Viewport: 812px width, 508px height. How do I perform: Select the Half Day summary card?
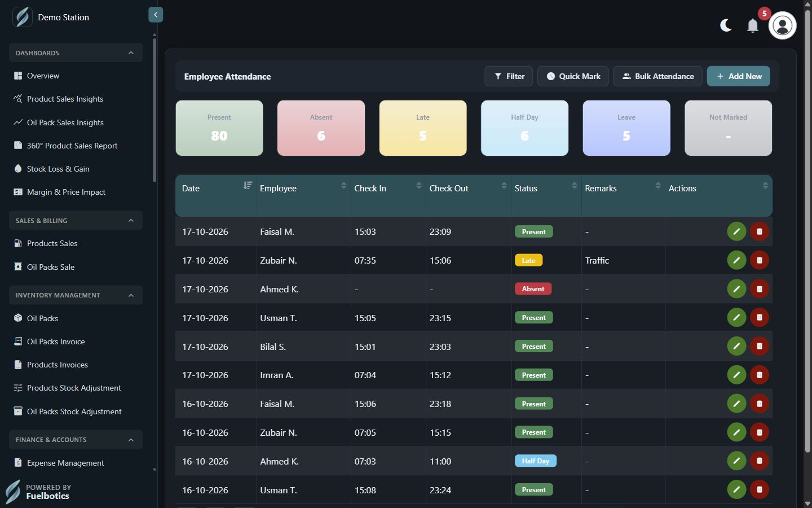point(524,128)
